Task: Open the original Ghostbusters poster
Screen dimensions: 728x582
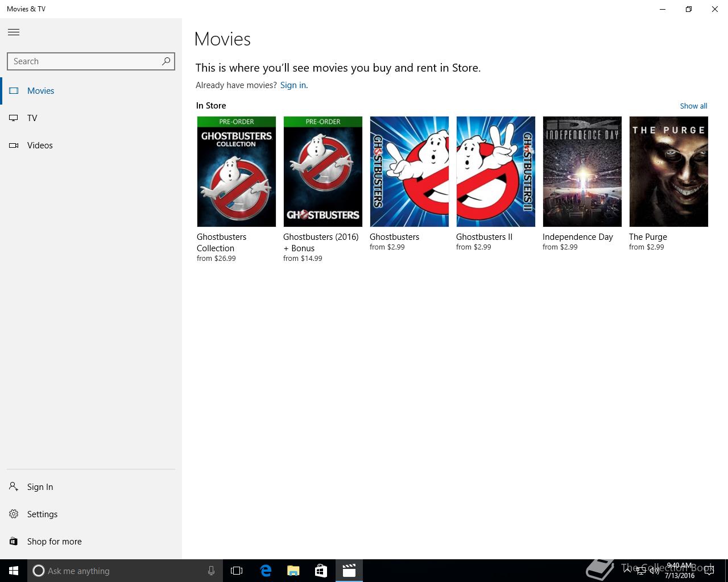Action: 409,172
